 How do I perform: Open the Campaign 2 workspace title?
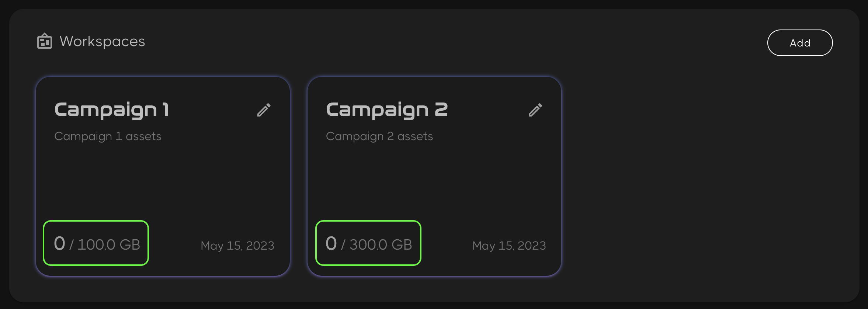[387, 110]
